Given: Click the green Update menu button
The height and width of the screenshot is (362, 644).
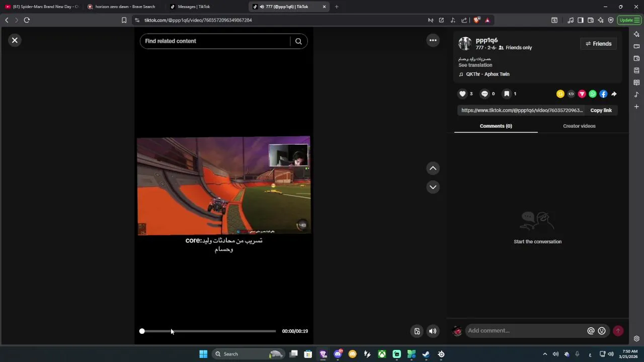Looking at the screenshot, I should 629,20.
